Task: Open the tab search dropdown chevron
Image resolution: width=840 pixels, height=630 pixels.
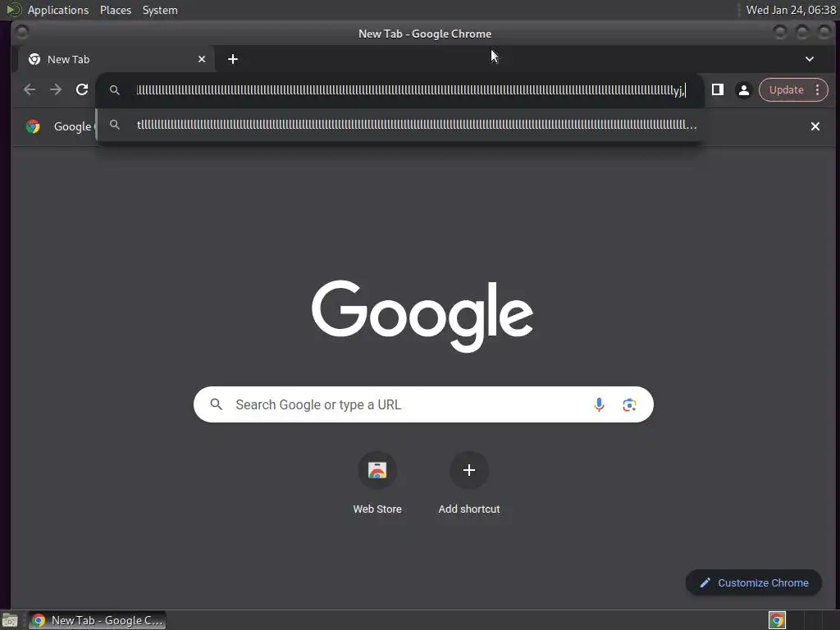Action: point(810,59)
